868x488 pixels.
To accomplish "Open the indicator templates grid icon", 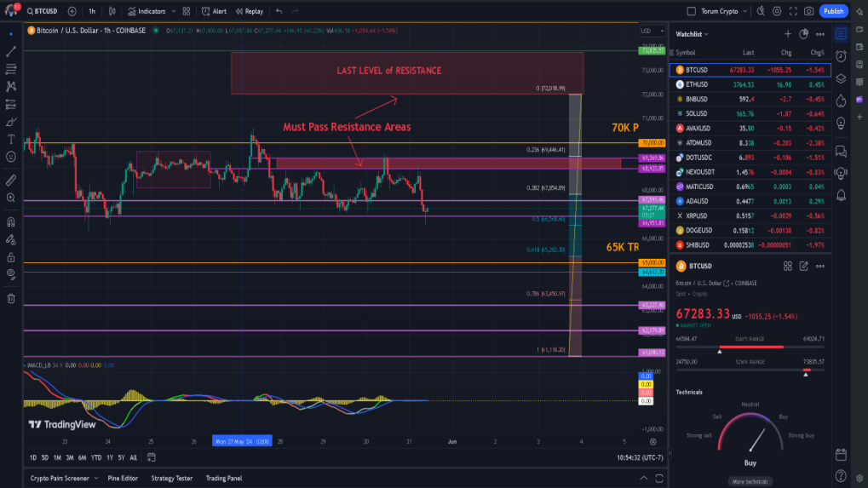I will click(187, 11).
